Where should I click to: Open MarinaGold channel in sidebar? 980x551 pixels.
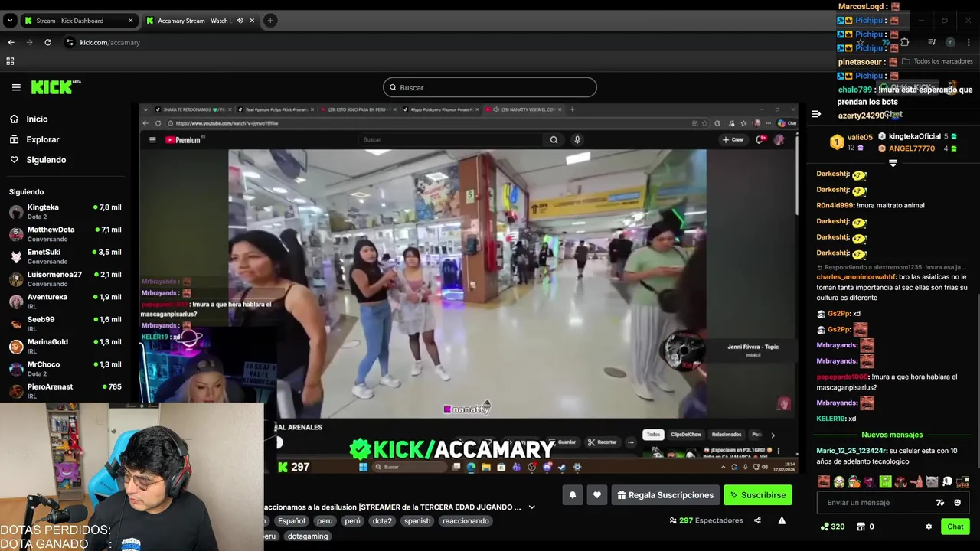[x=65, y=346]
